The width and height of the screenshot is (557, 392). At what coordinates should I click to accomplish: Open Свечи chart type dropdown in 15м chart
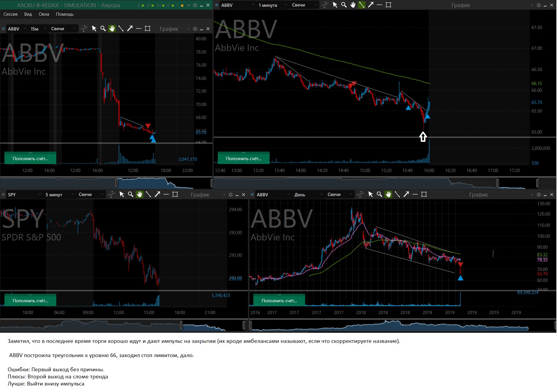(x=63, y=29)
